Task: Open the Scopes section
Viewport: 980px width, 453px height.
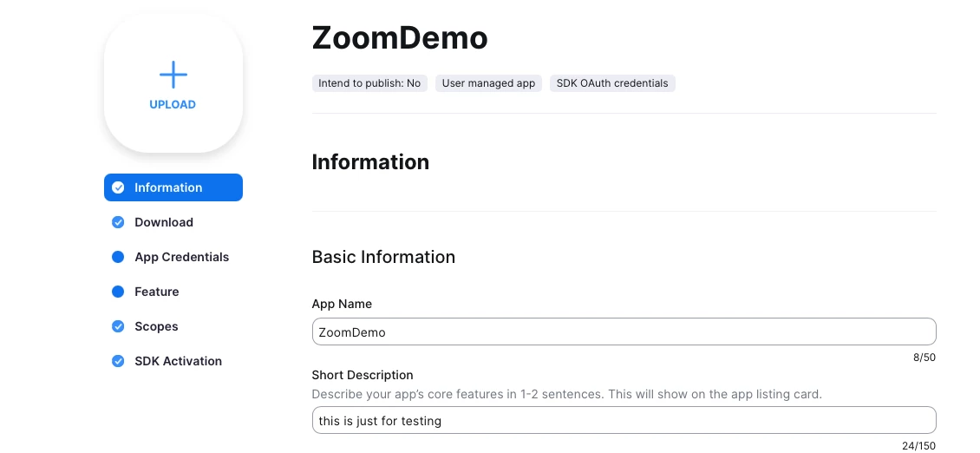Action: pos(156,326)
